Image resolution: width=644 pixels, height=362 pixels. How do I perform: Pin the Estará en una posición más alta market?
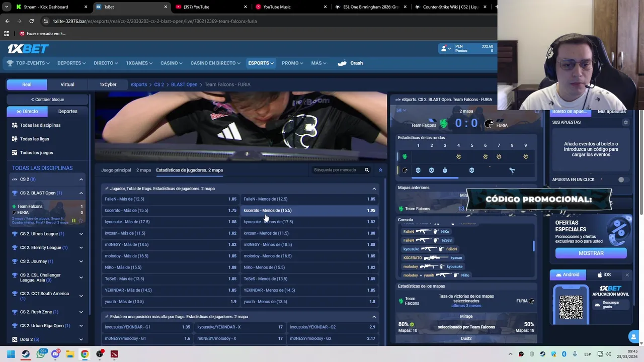click(106, 317)
